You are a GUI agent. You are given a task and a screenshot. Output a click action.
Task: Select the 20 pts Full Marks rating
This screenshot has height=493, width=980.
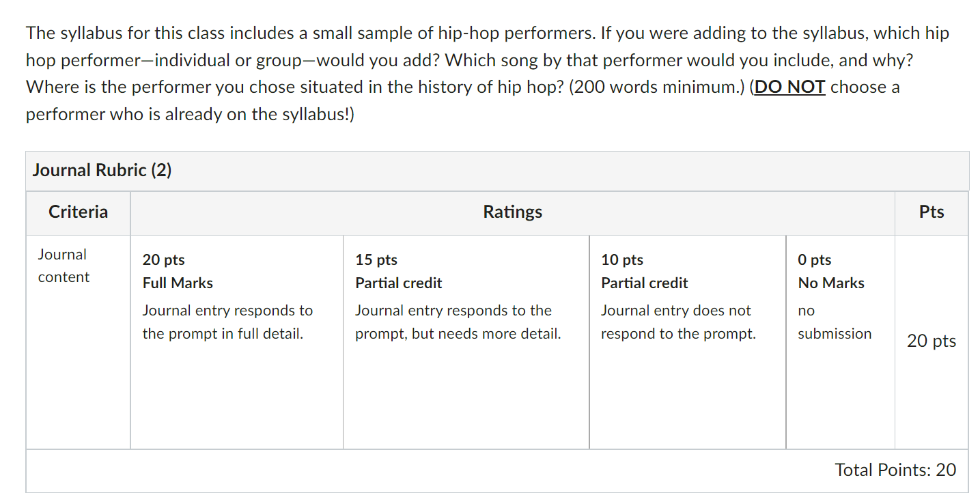[236, 342]
